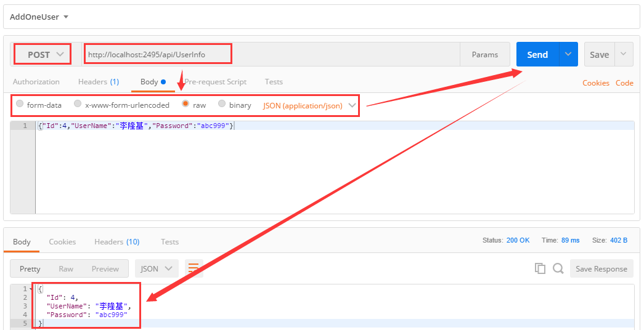Collapse the response JSON with line 1 arrow

point(31,289)
